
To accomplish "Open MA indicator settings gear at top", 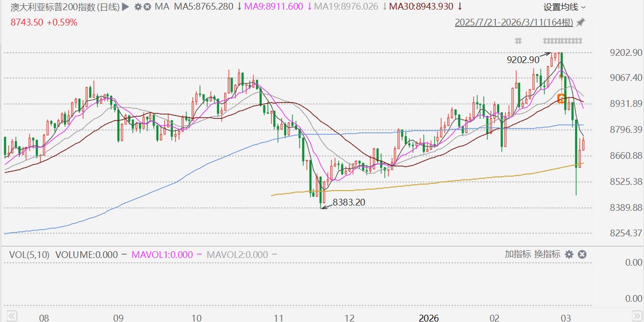I will 138,7.
